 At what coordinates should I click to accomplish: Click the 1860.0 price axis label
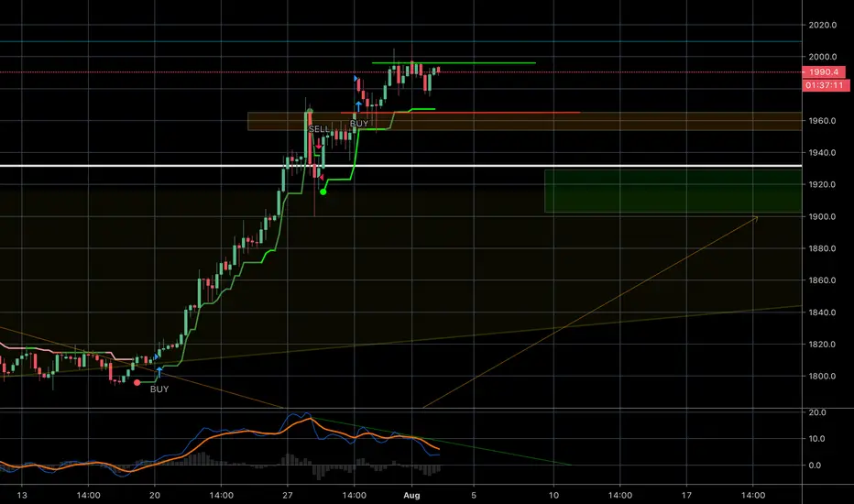click(823, 280)
